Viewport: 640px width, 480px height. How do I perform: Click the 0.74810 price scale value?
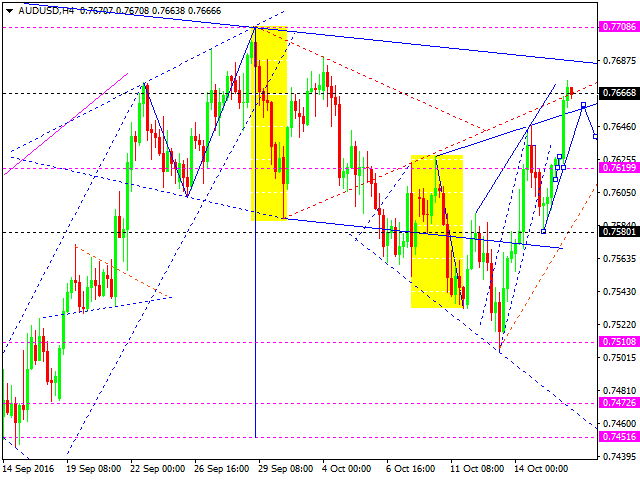click(x=619, y=391)
